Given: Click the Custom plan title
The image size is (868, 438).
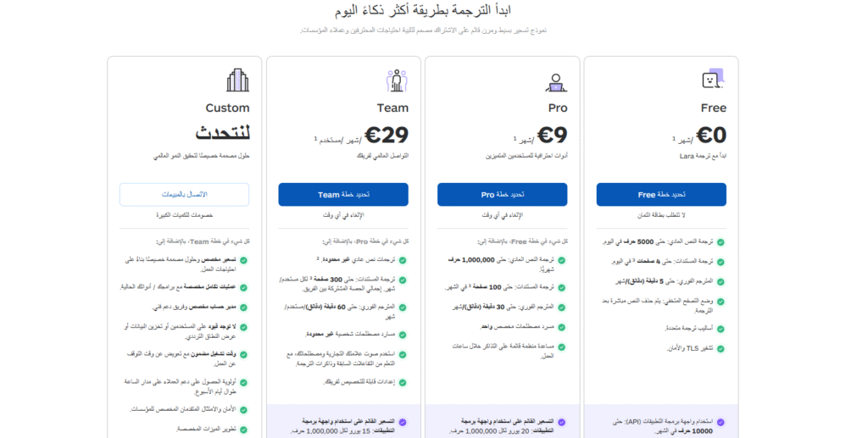Looking at the screenshot, I should point(227,108).
